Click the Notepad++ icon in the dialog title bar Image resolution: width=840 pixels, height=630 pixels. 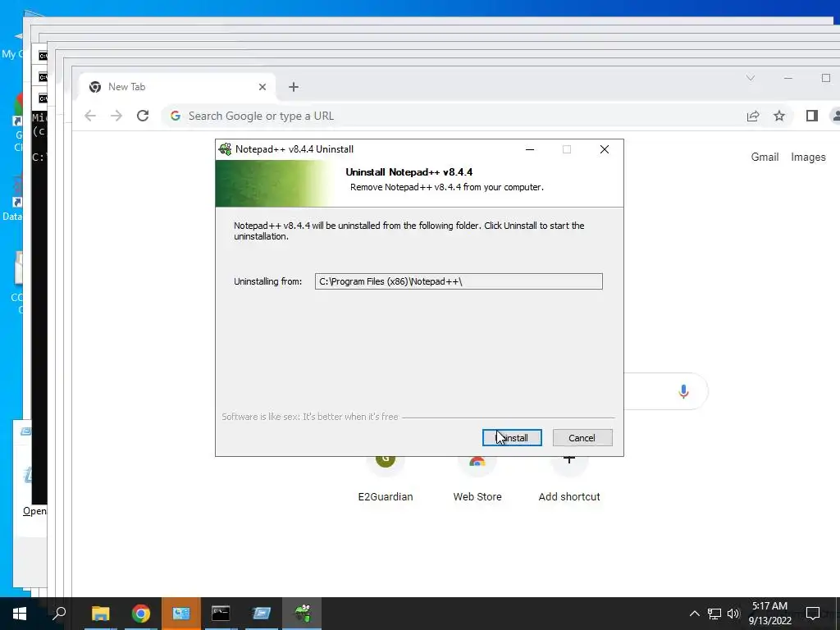[x=226, y=149]
